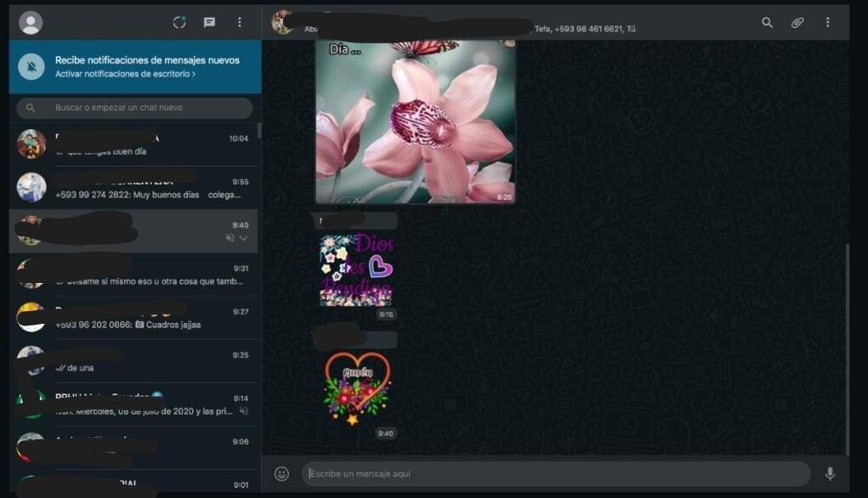The width and height of the screenshot is (868, 498).
Task: Select the chat mentioning Cuadros jajjaa
Action: tap(136, 318)
